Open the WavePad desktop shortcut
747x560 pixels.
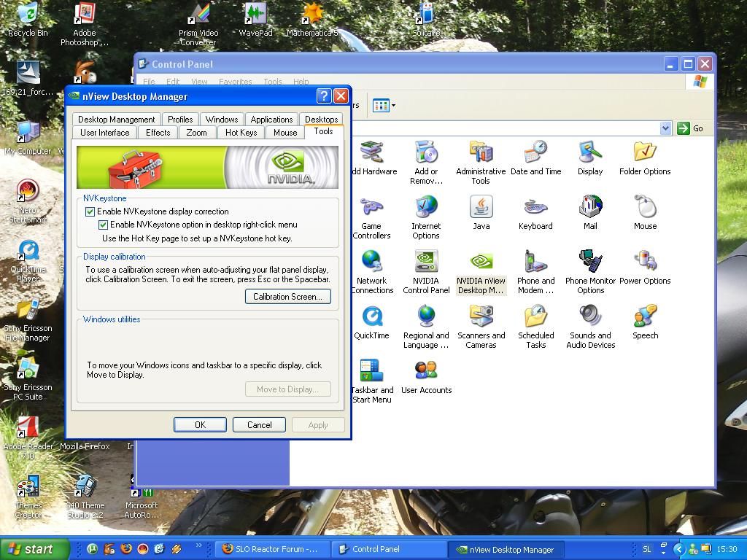point(255,20)
